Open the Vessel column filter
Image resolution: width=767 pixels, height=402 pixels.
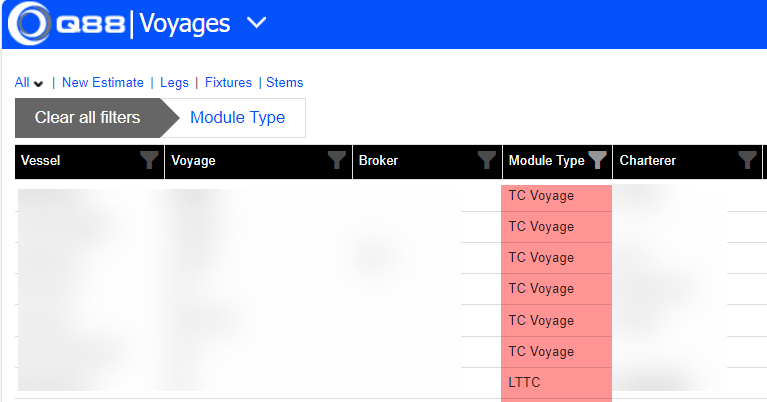click(149, 160)
